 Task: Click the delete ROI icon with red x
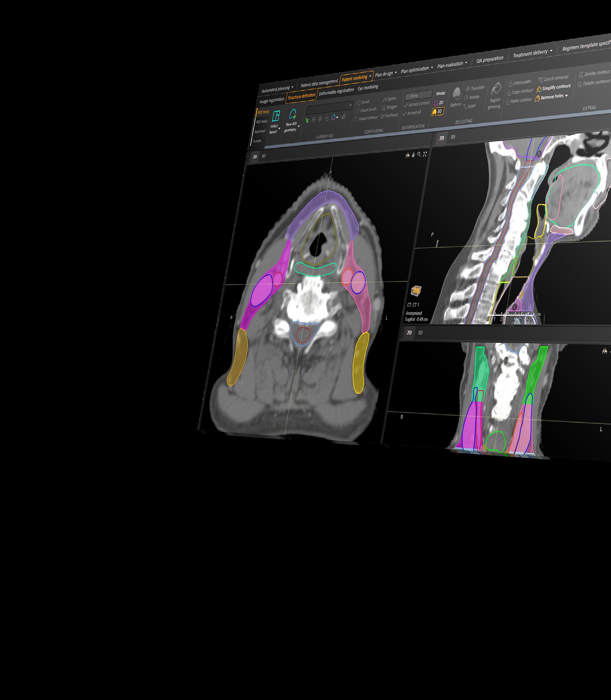(333, 118)
